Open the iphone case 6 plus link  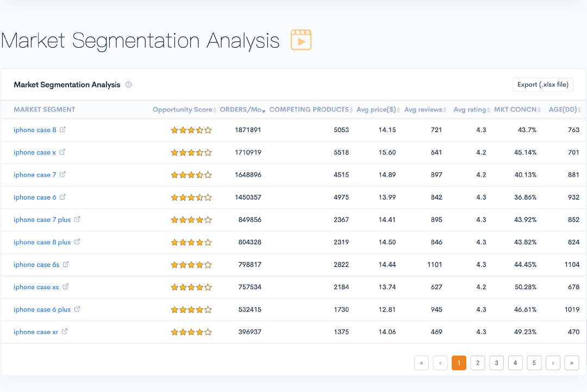click(42, 310)
